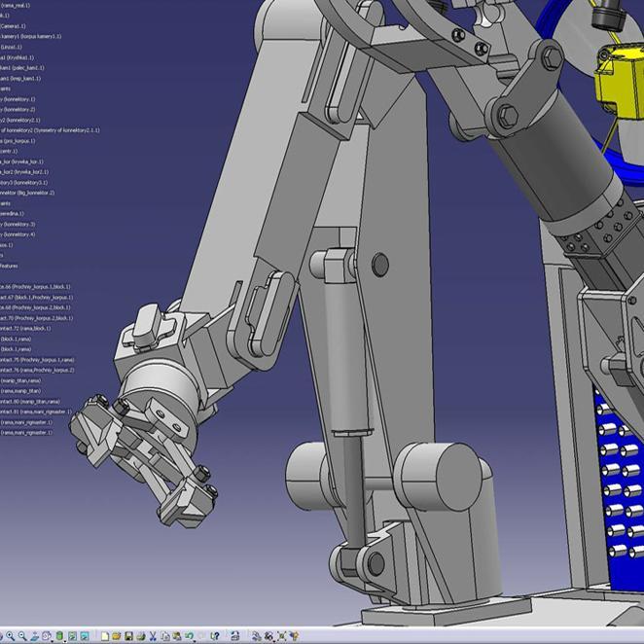This screenshot has height=644, width=644.
Task: Click the Copy icon in bottom toolbar
Action: pos(164,636)
